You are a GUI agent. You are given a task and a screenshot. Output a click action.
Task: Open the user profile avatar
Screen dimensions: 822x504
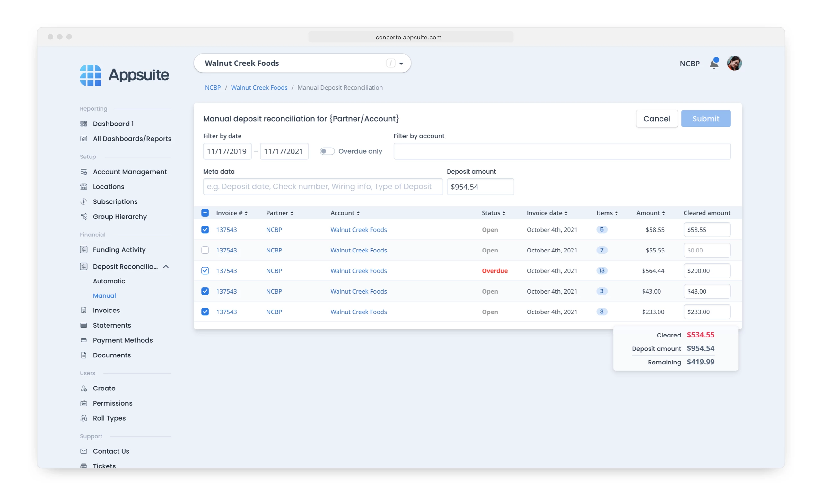[x=734, y=63]
